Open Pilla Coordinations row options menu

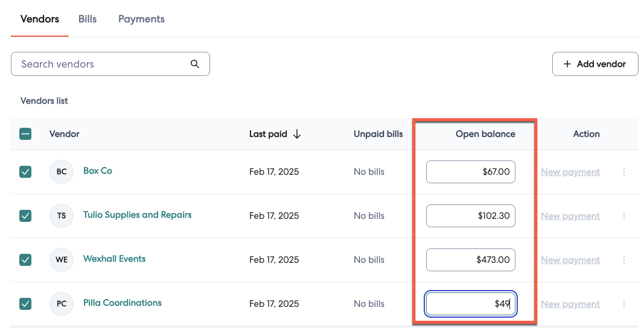623,304
